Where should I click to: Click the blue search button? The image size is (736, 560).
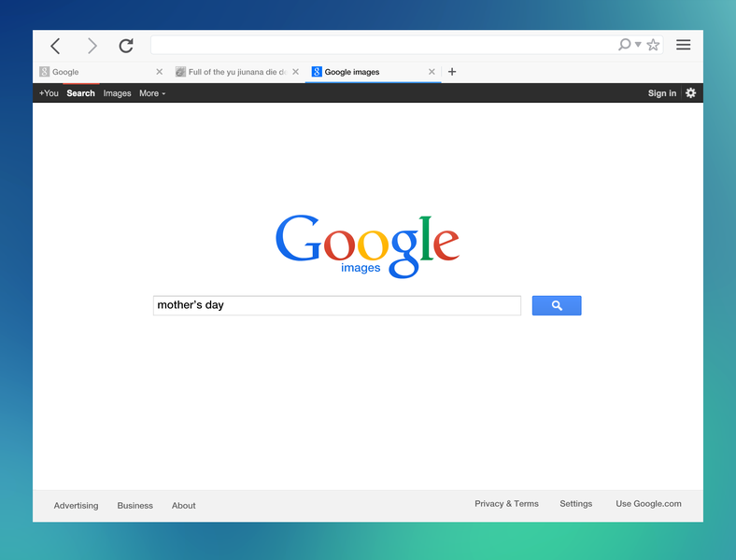[x=557, y=305]
